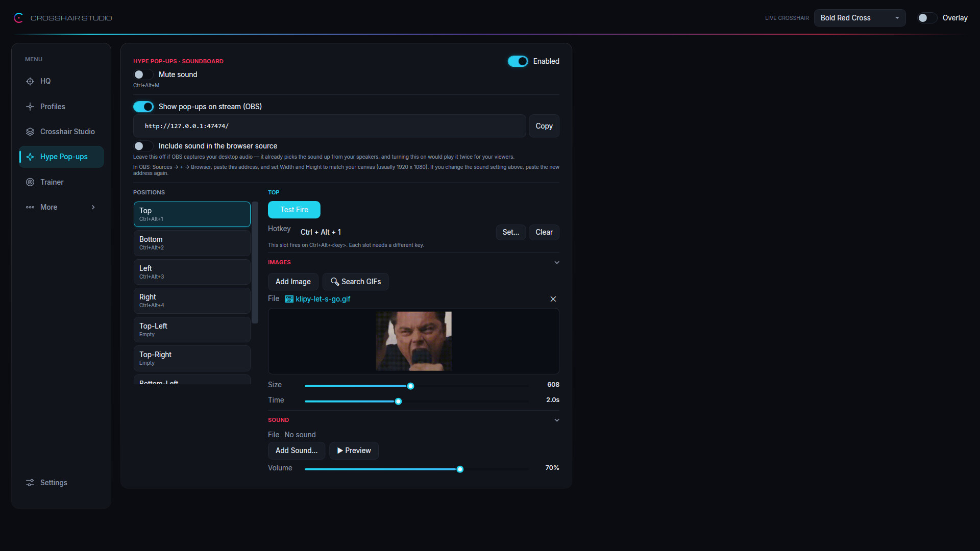Click the Add Sound... button
Viewport: 980px width, 551px height.
click(297, 450)
